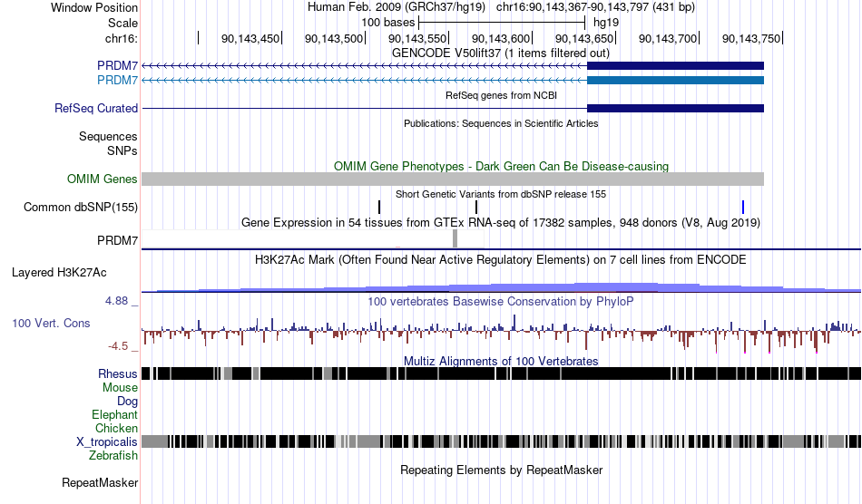This screenshot has width=862, height=504.
Task: Click the -4.5 lower scale value
Action: click(118, 346)
